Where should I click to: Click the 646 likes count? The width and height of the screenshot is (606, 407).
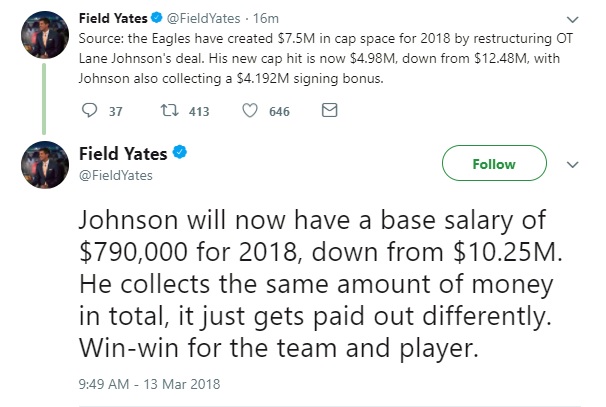[x=279, y=112]
